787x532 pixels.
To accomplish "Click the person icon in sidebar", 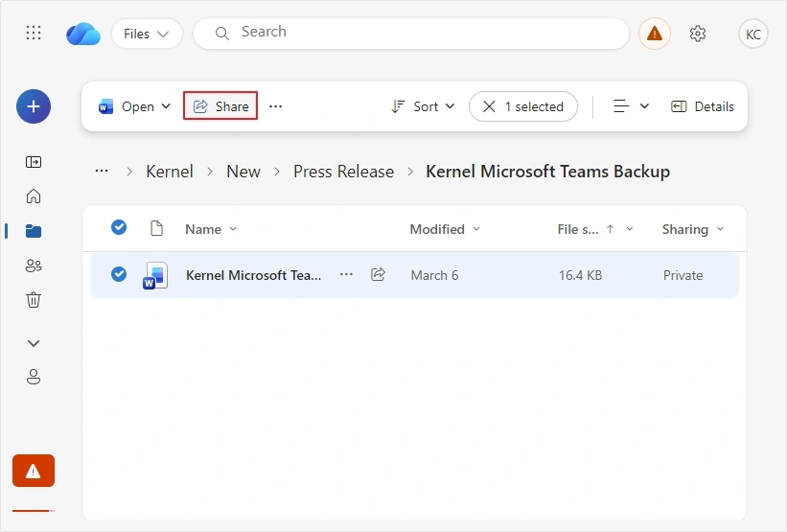I will 34,377.
